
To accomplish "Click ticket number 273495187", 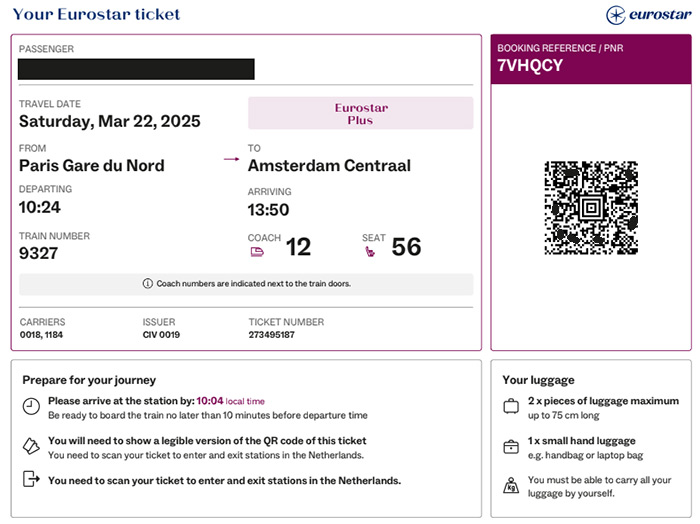I will pos(271,335).
